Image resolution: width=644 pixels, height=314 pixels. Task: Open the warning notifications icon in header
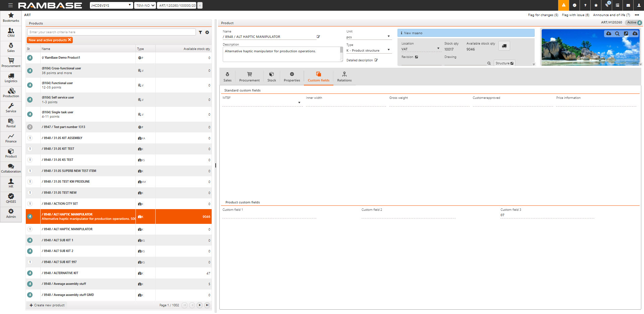(563, 5)
